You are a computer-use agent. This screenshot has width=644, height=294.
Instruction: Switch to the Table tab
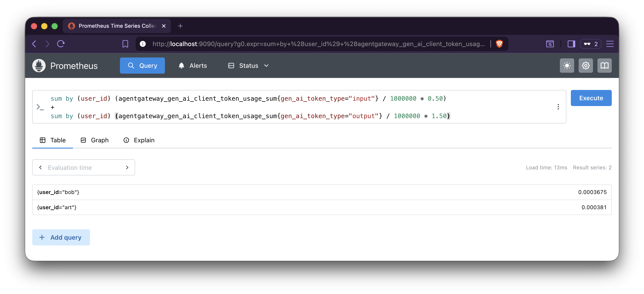(53, 140)
